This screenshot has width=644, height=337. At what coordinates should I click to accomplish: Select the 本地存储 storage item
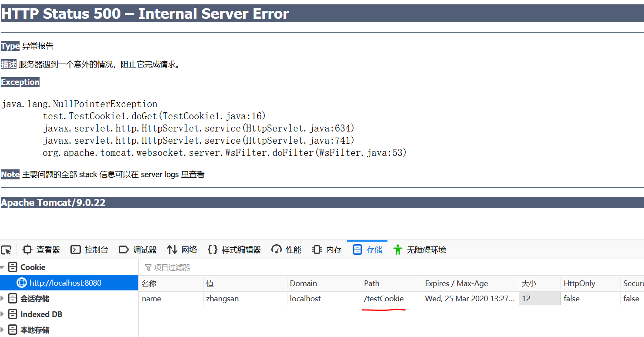pos(69,330)
